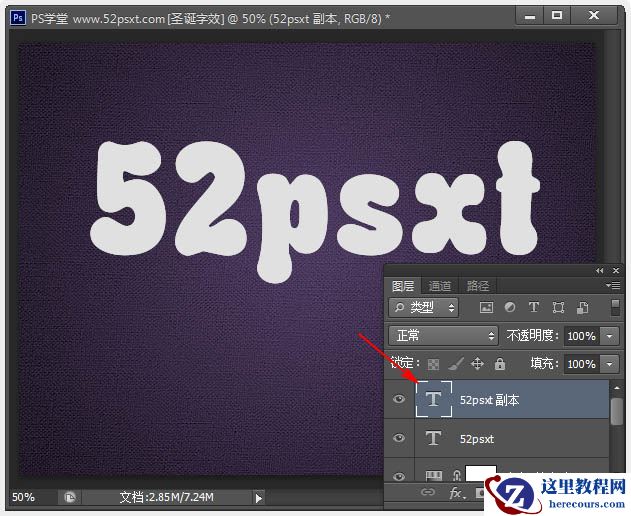
Task: Close the layers panel with X
Action: [616, 270]
